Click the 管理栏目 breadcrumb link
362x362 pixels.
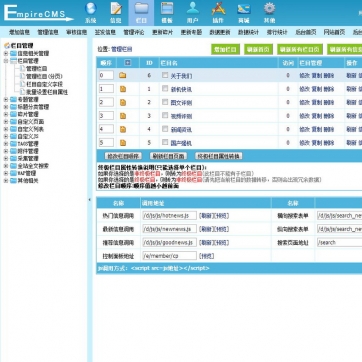[x=122, y=49]
